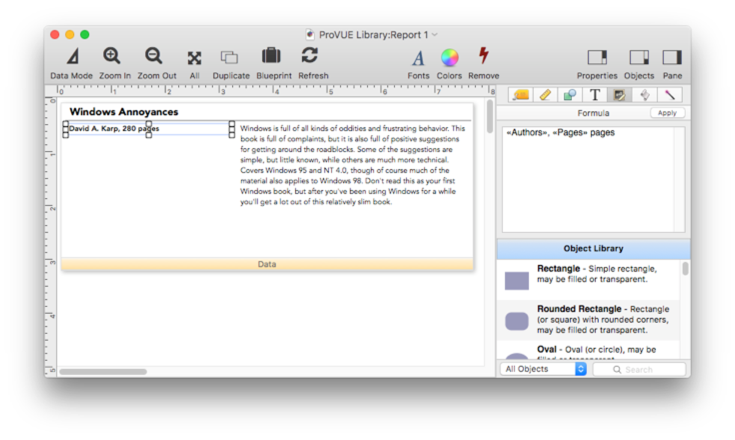Duplicate the selected object
This screenshot has height=440, width=735.
[x=231, y=64]
